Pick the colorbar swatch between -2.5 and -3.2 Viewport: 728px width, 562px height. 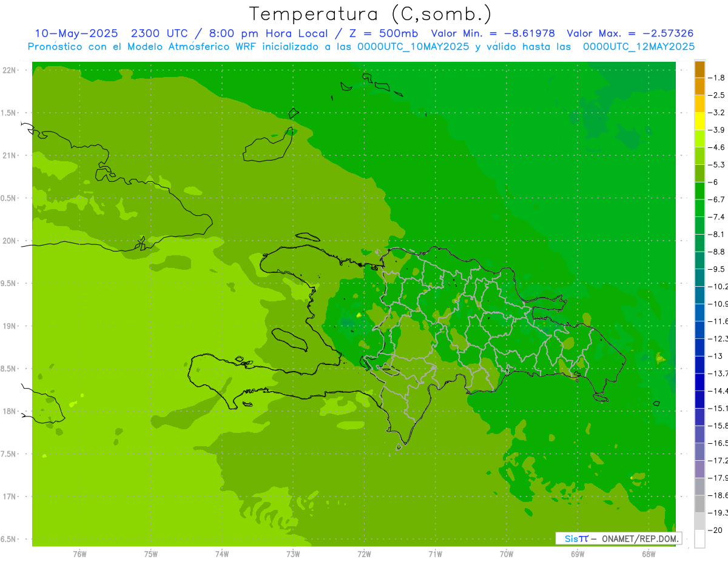pos(699,104)
